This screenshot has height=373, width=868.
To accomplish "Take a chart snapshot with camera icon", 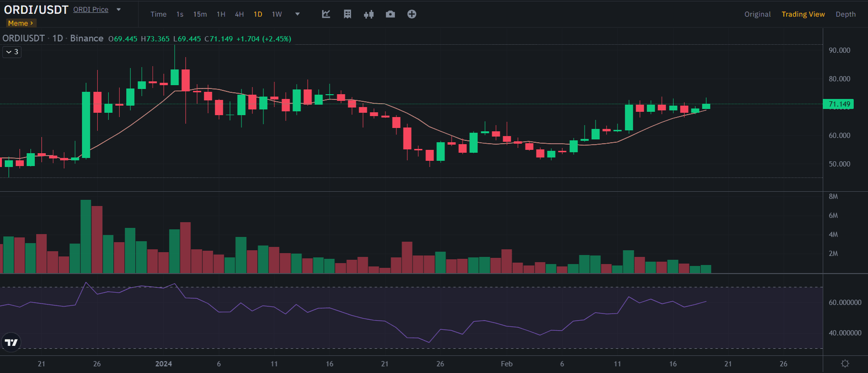I will 390,14.
